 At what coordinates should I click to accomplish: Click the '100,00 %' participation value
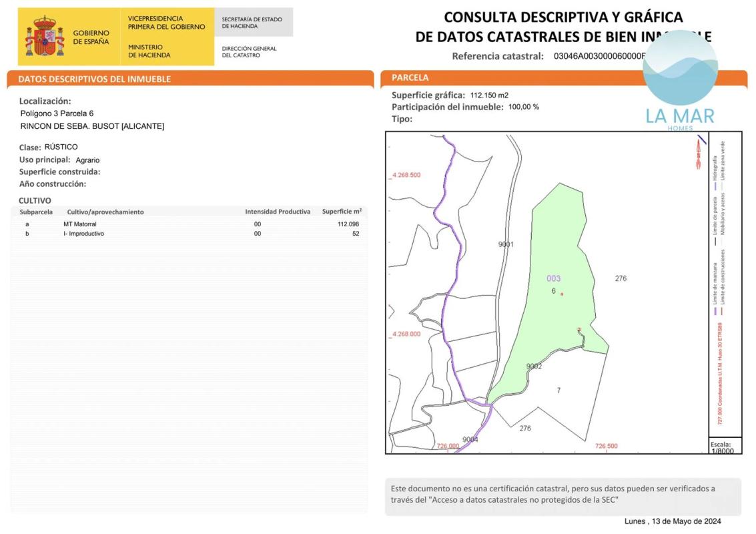coord(524,107)
